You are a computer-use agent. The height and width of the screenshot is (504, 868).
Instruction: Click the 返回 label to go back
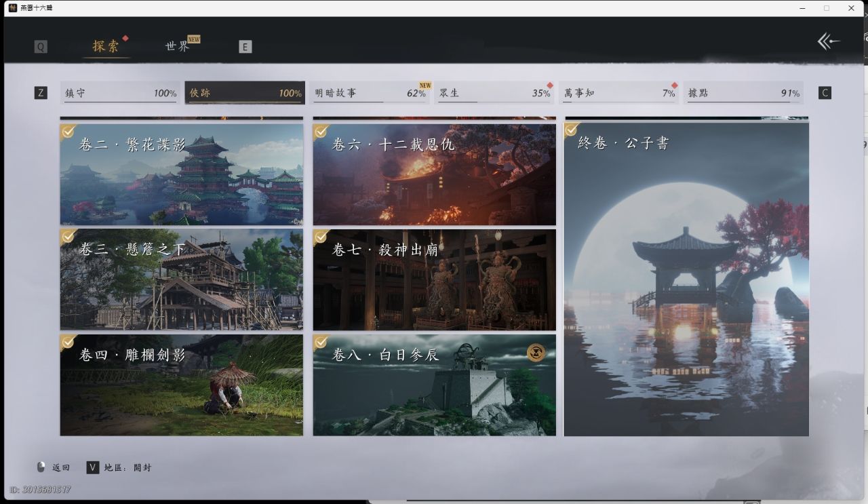(61, 467)
